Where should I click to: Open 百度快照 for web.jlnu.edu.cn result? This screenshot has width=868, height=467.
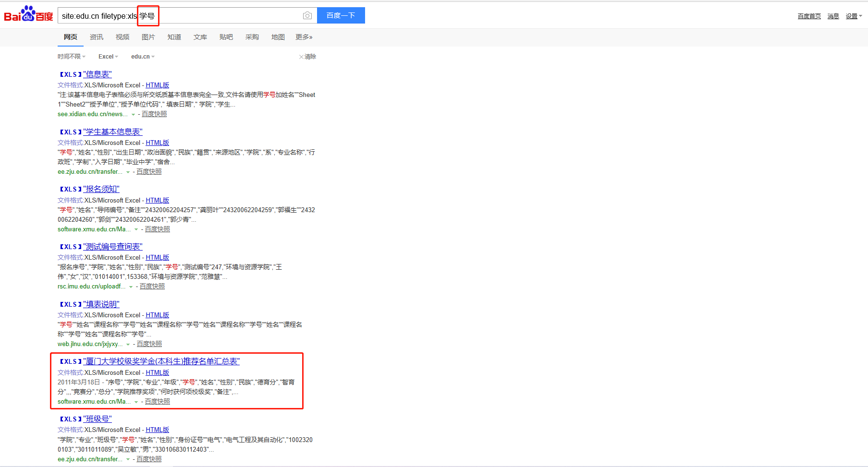click(149, 344)
